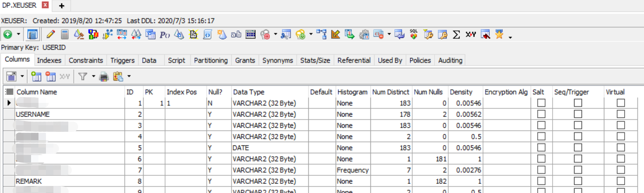Viewport: 644px width, 193px height.
Task: Toggle Virtual checkbox in Frequency histogram row
Action: click(621, 170)
